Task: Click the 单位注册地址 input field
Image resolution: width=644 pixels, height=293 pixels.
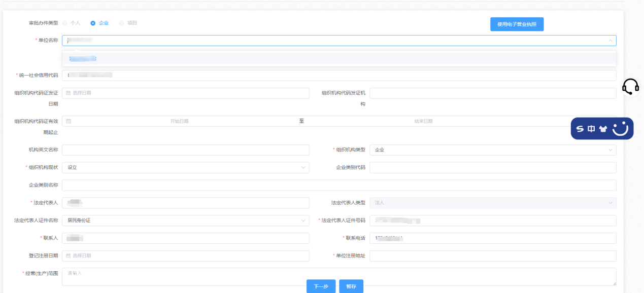Action: point(492,256)
